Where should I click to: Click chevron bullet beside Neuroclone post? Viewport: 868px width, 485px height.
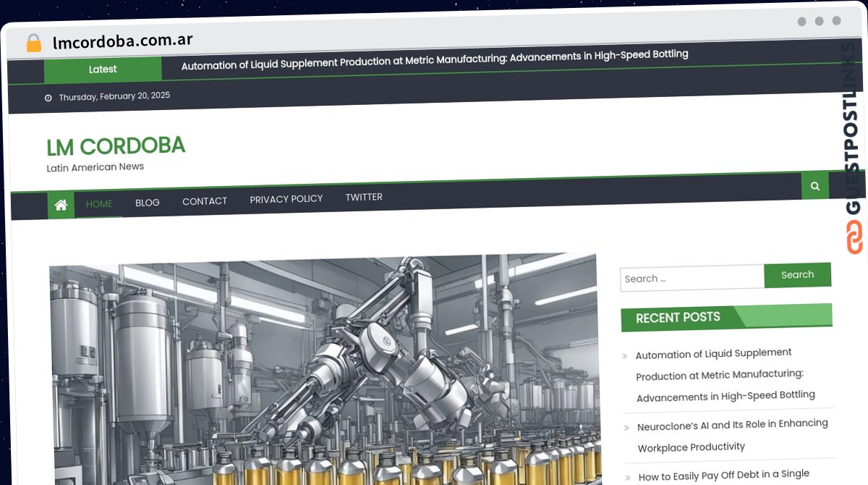pyautogui.click(x=626, y=428)
